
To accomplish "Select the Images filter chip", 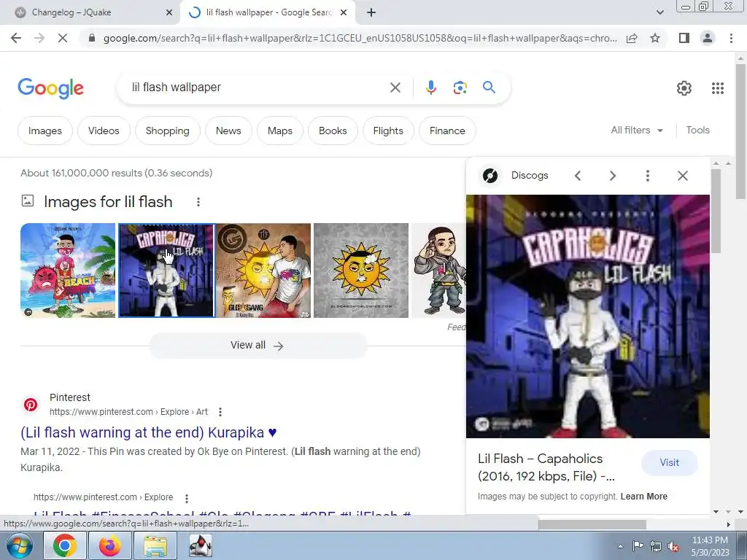I will click(x=45, y=131).
